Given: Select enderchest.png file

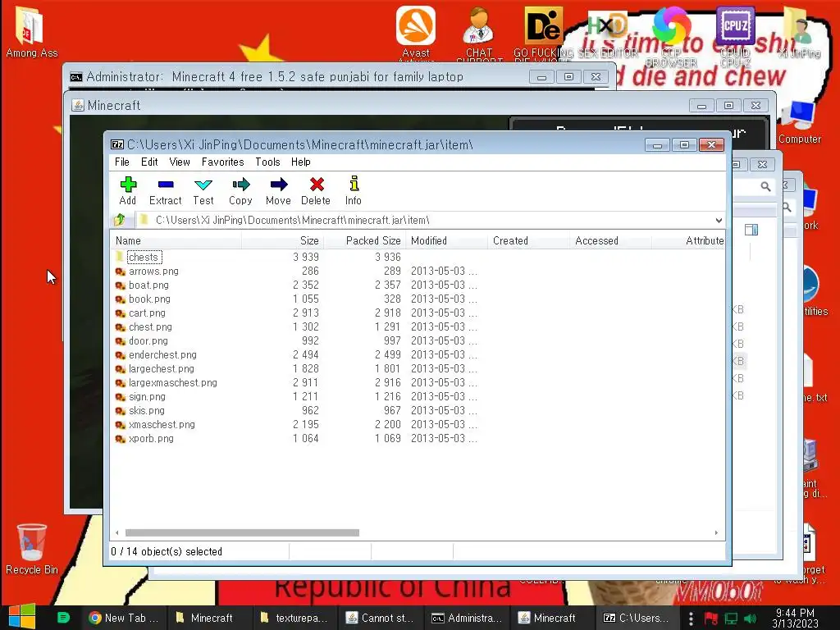Looking at the screenshot, I should click(162, 354).
